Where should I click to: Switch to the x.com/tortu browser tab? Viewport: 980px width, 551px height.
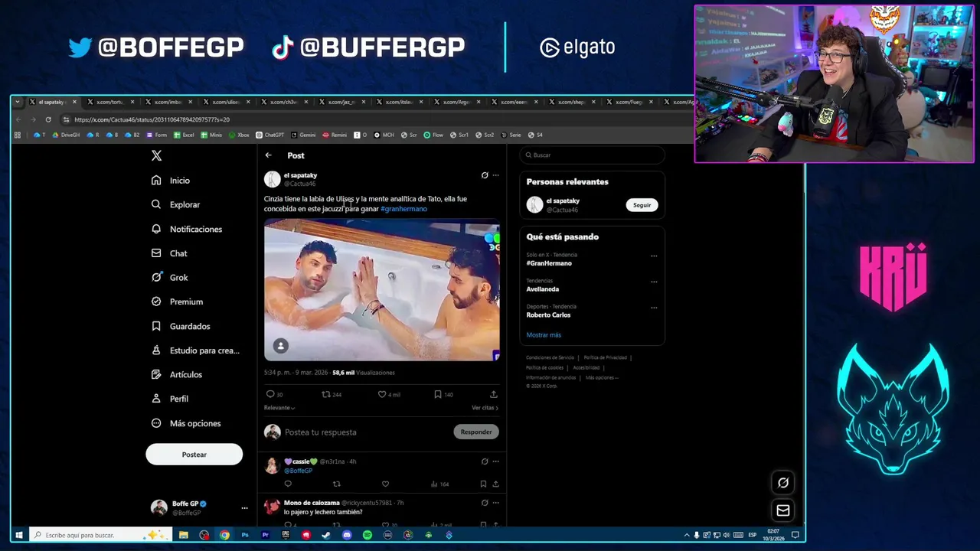click(112, 102)
